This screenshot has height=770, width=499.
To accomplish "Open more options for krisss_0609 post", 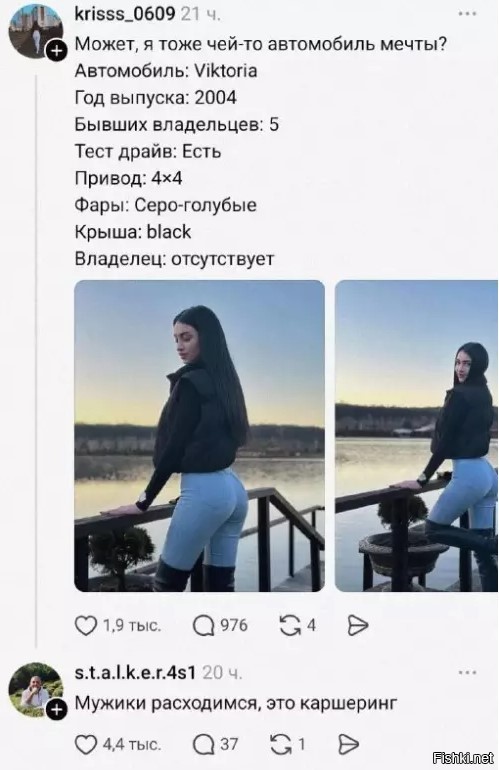I will [x=467, y=14].
